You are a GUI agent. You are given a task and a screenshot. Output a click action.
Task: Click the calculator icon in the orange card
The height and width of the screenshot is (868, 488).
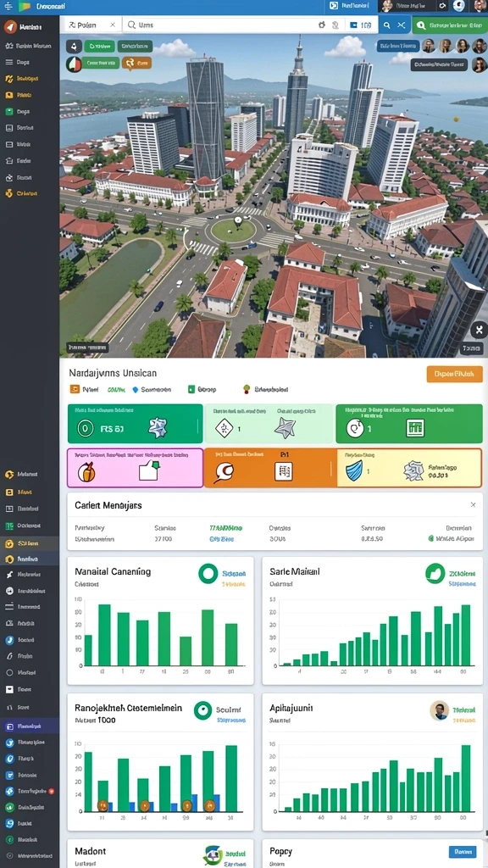[284, 471]
